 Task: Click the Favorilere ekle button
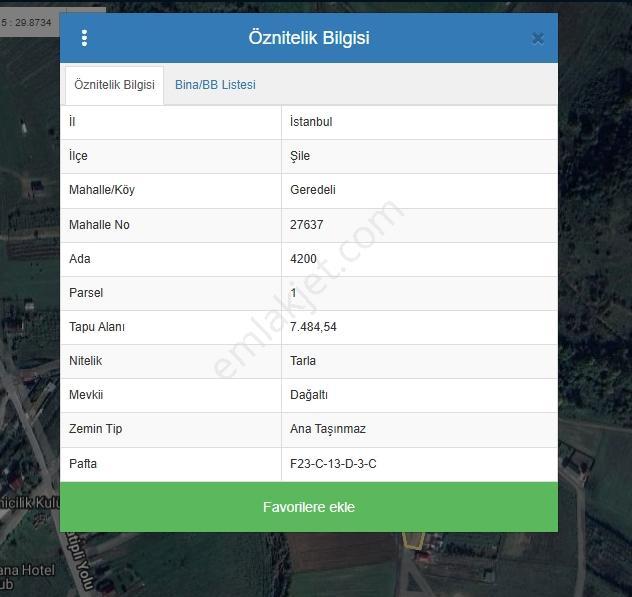(309, 507)
